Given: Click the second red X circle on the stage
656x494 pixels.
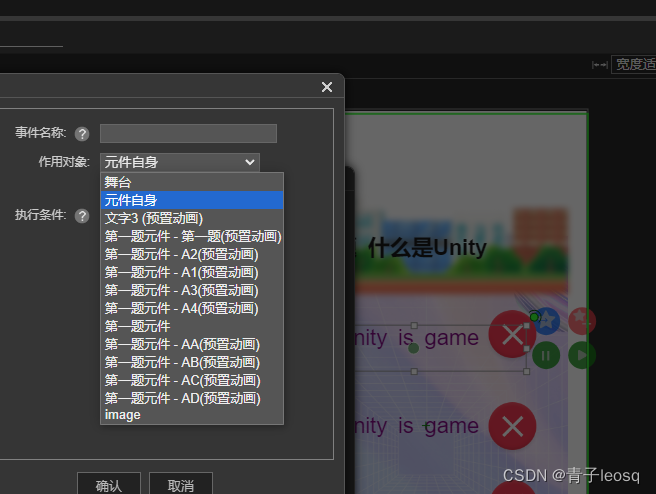Looking at the screenshot, I should [512, 426].
